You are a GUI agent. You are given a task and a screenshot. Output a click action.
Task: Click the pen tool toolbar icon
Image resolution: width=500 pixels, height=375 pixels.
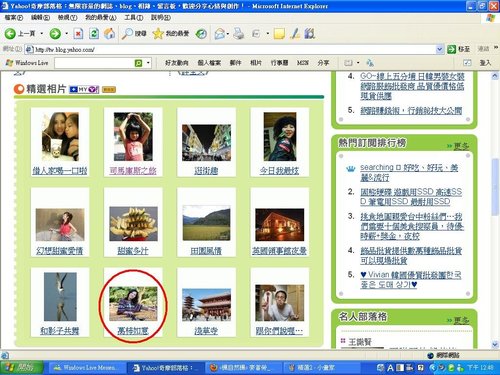tap(295, 33)
